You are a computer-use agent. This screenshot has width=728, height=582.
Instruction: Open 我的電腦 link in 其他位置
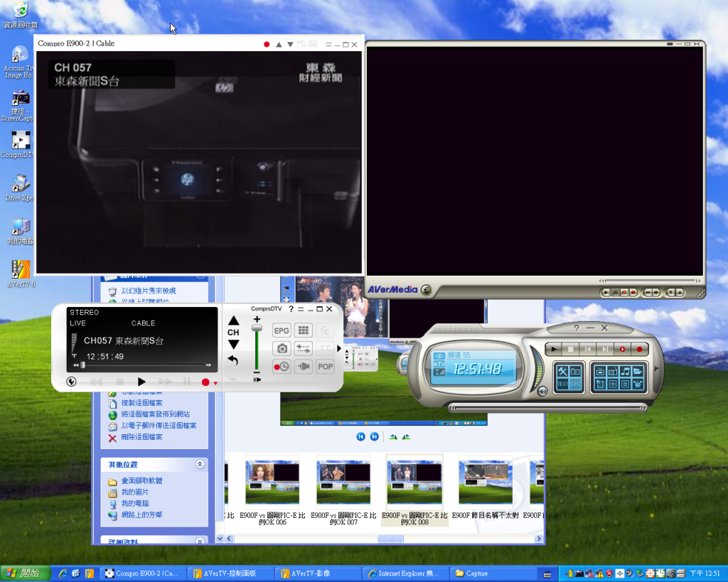coord(134,504)
